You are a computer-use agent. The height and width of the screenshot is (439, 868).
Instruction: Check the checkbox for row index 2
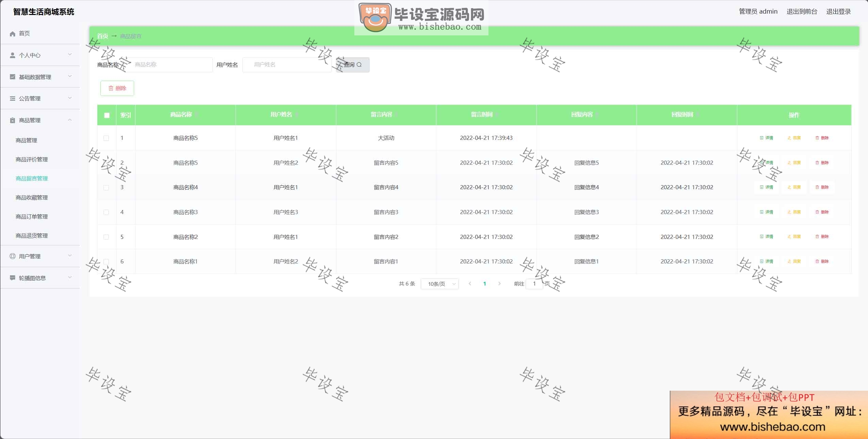coord(106,163)
